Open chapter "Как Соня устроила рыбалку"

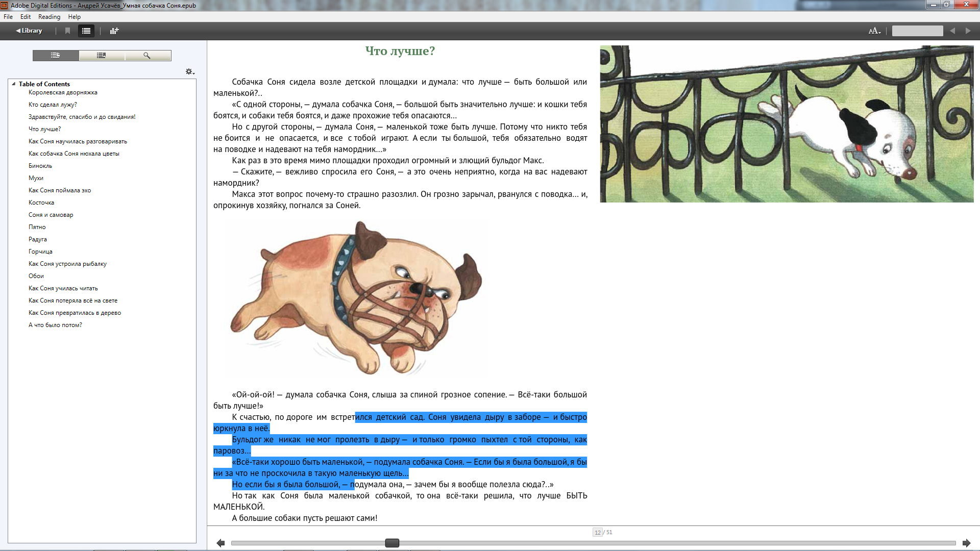(67, 264)
